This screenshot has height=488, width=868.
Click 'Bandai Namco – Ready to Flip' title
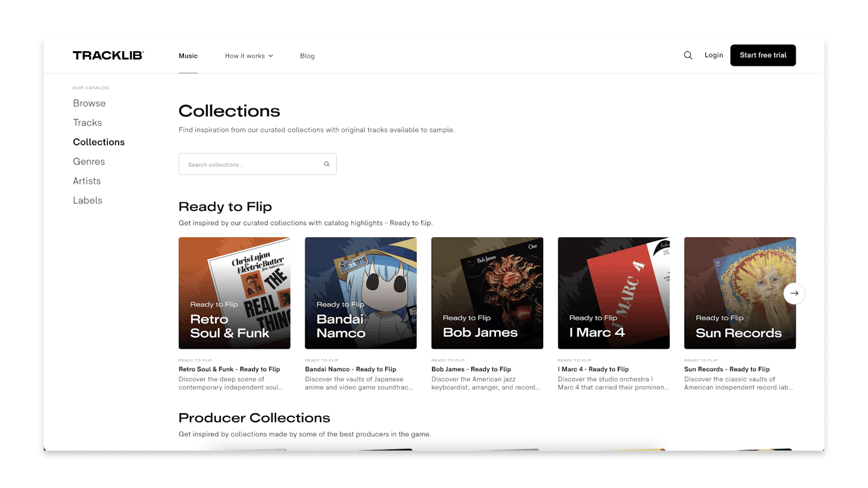tap(350, 369)
